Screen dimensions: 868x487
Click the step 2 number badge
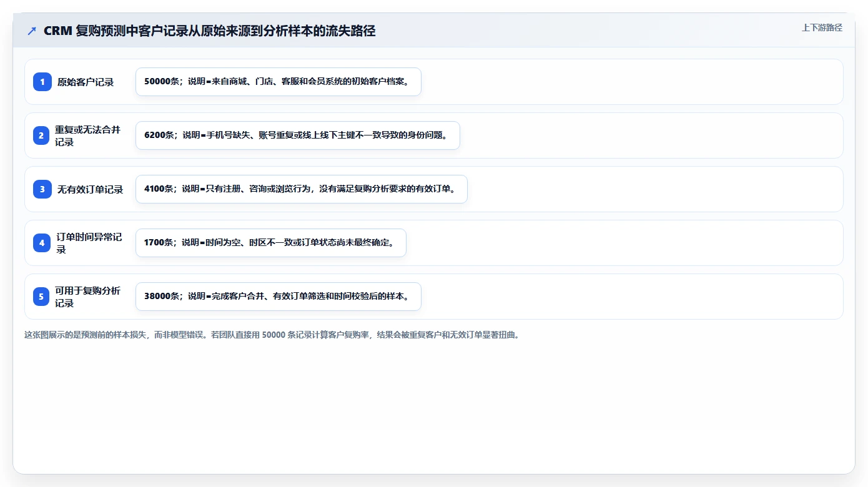[42, 135]
